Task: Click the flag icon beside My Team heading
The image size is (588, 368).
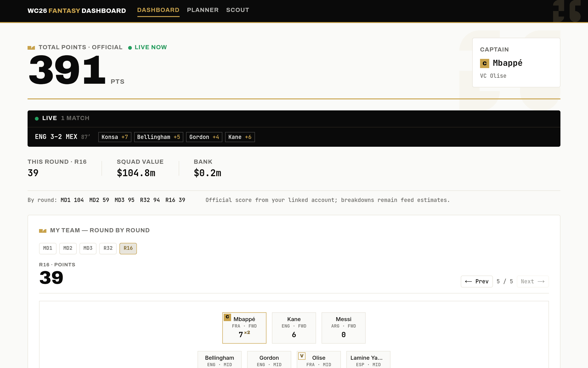Action: click(x=42, y=231)
